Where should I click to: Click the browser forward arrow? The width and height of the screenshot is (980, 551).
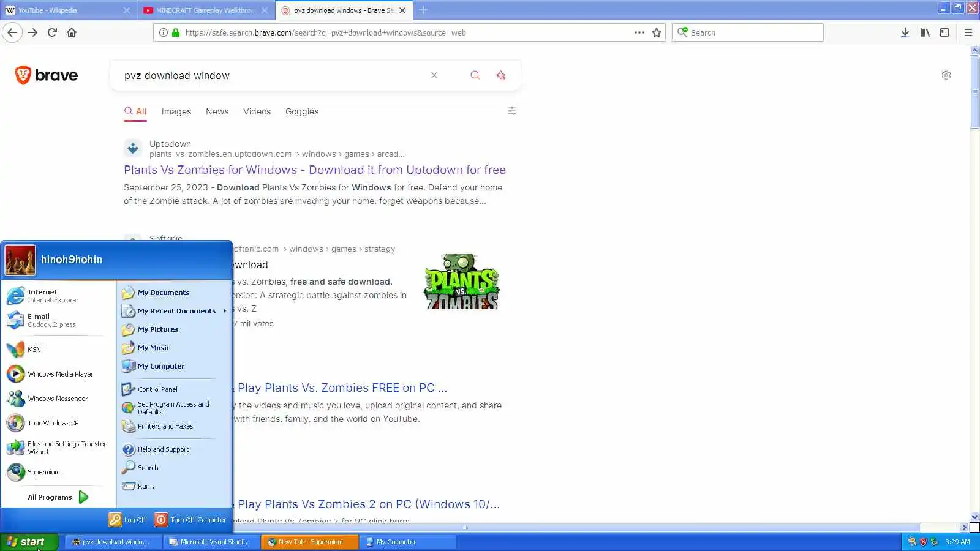32,32
